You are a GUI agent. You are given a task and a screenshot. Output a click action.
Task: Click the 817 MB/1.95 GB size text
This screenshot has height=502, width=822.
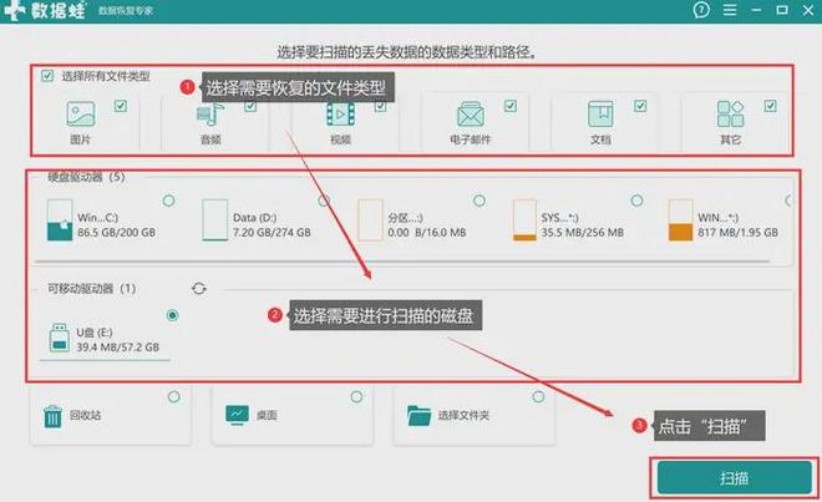738,232
